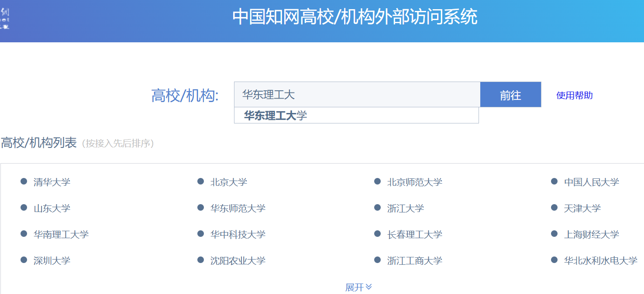The height and width of the screenshot is (294, 644).
Task: Click the 按接入先后排序 note text
Action: (118, 144)
